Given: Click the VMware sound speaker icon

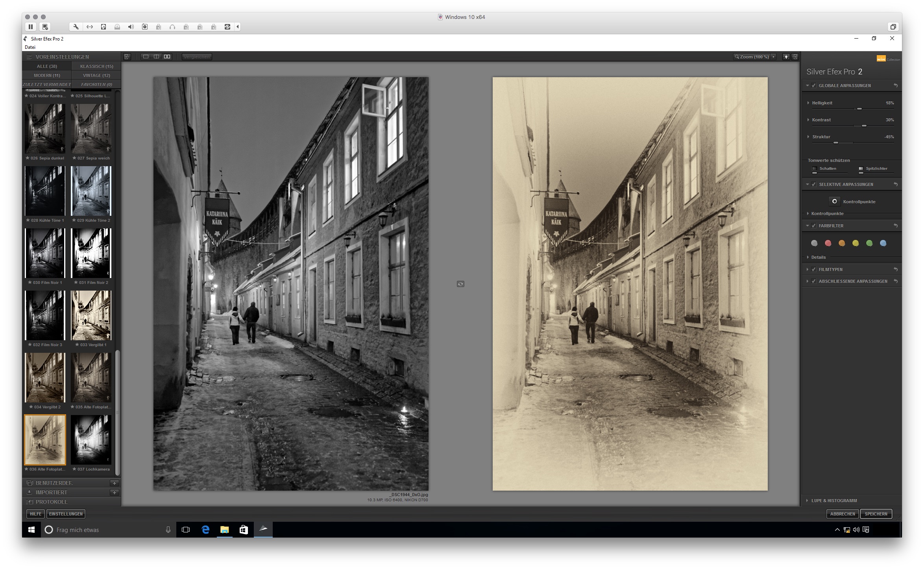Looking at the screenshot, I should (131, 27).
